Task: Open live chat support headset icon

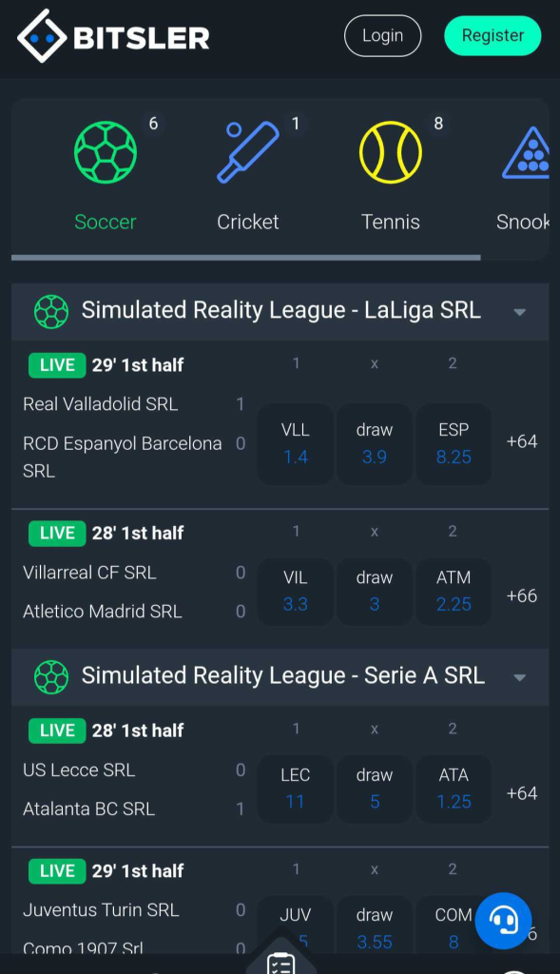Action: point(504,921)
